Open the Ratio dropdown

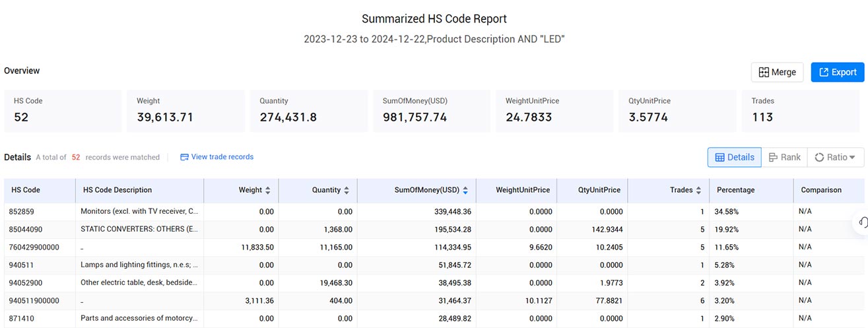[835, 157]
